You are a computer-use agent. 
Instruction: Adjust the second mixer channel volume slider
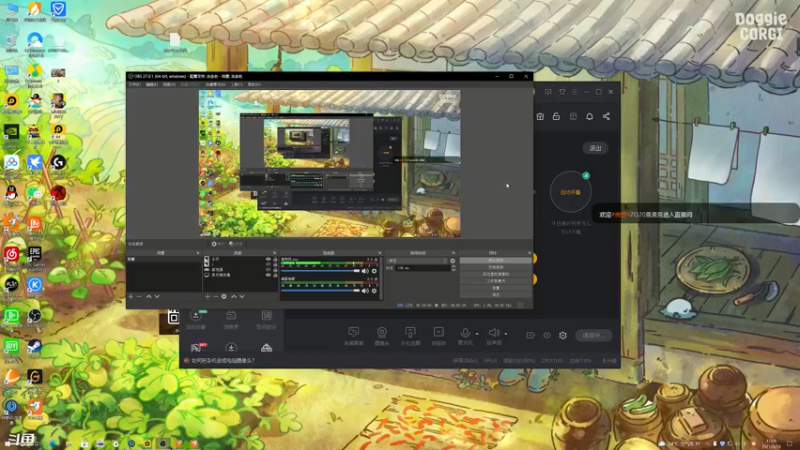tap(320, 291)
